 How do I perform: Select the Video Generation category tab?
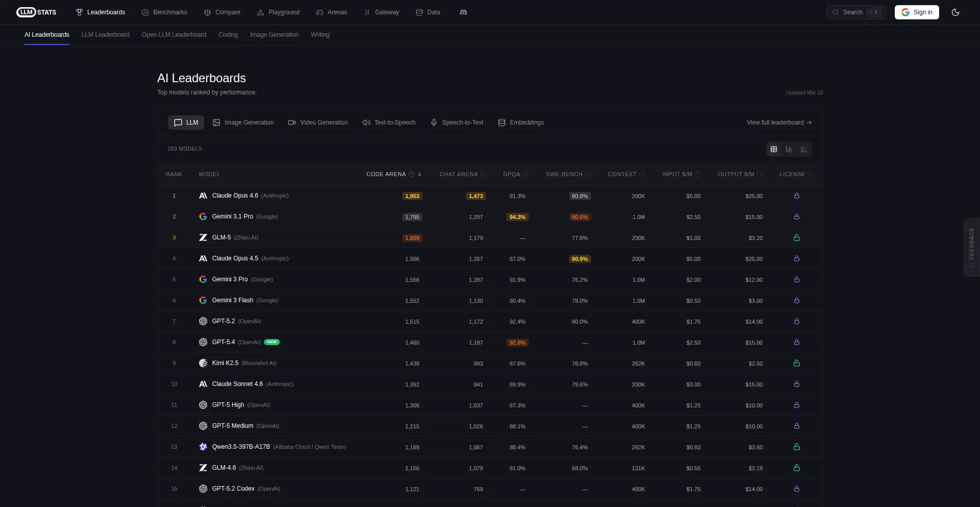318,123
